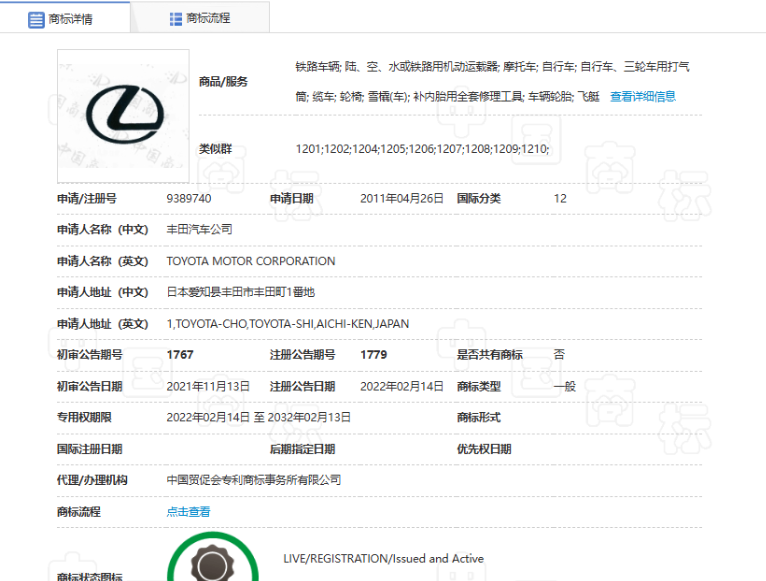Click the 商品/服务 label

point(223,82)
